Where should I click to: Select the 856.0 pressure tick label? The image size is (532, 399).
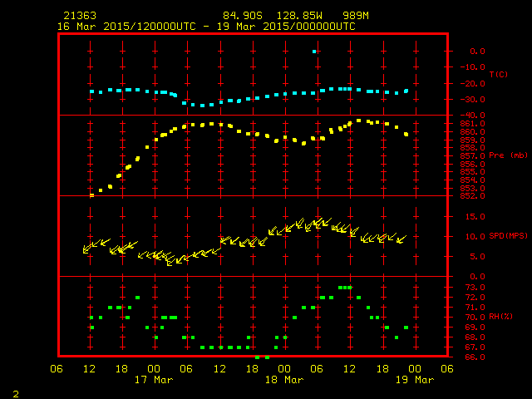pos(473,164)
